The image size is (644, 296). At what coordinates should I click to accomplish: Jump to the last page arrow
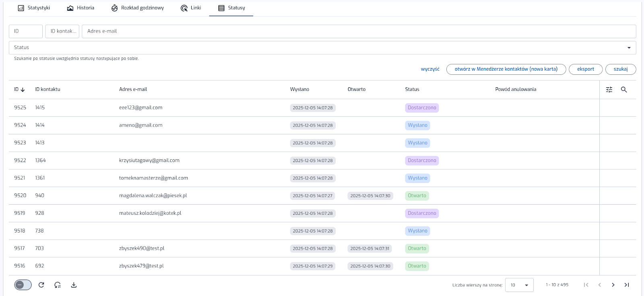tap(626, 285)
